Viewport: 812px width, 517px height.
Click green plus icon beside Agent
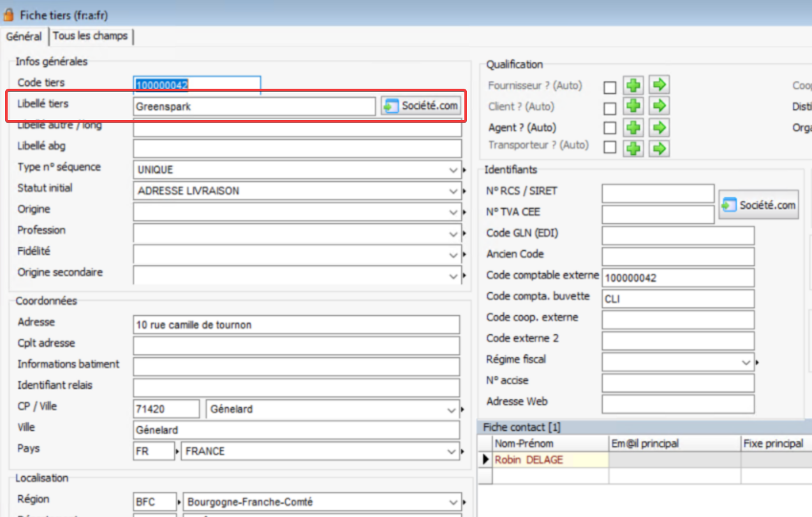[x=633, y=128]
